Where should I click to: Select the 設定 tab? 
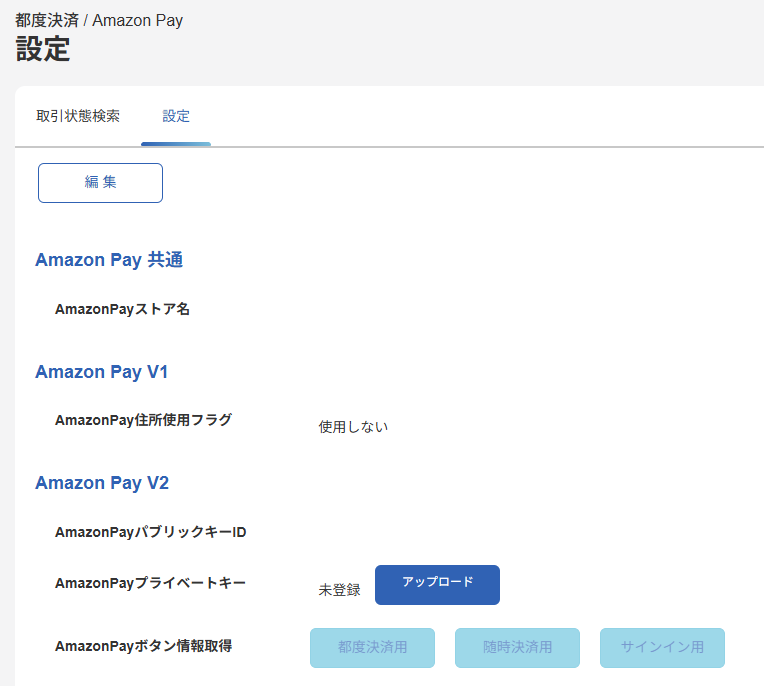point(176,116)
